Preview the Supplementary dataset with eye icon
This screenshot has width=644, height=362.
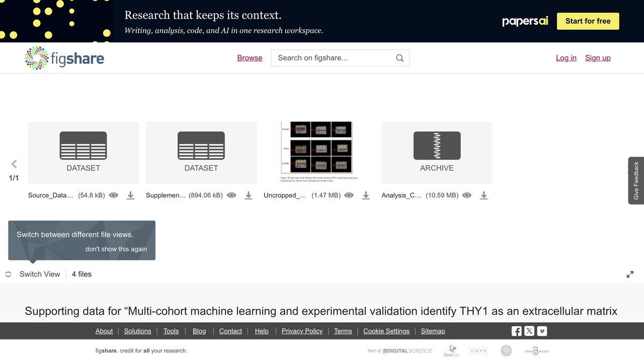[x=231, y=195]
